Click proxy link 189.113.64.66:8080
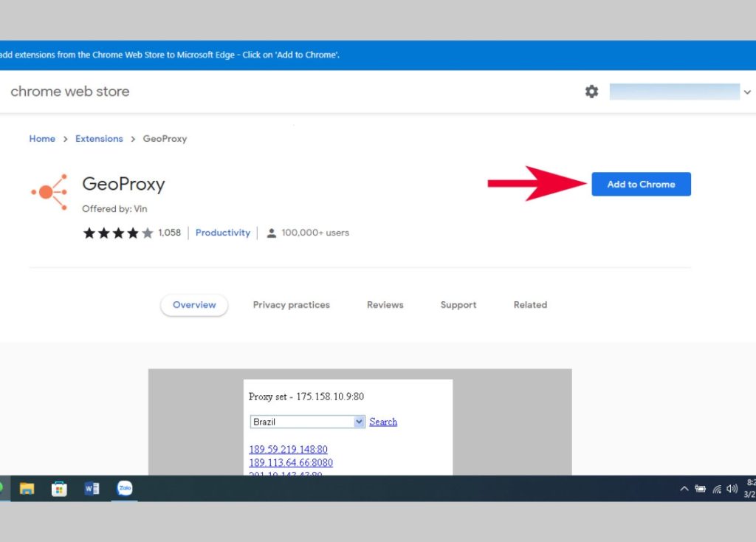This screenshot has width=756, height=542. pos(291,463)
